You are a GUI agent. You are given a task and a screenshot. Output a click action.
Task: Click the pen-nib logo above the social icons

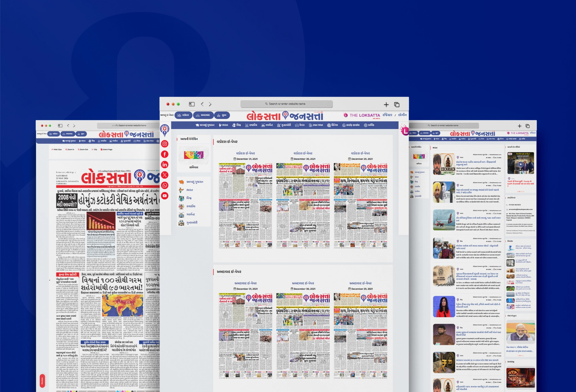coord(165,130)
